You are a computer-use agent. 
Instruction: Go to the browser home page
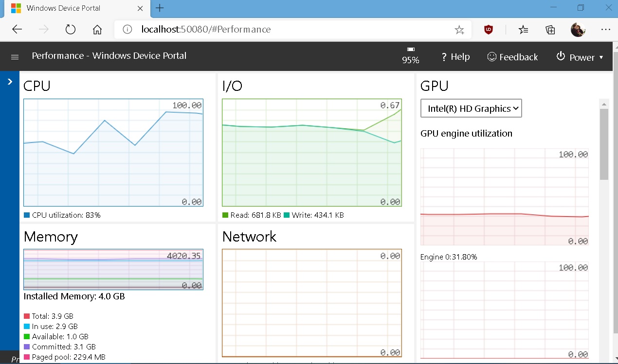click(x=97, y=29)
